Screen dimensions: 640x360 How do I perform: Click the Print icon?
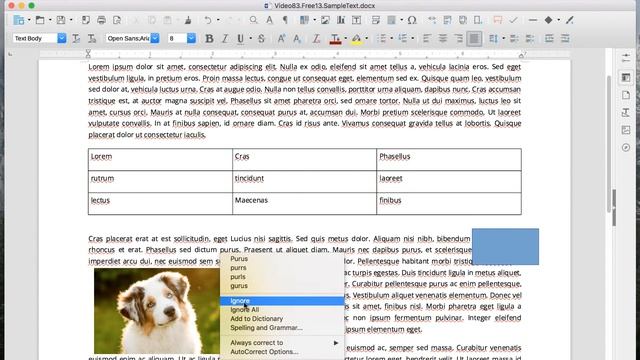pos(101,20)
